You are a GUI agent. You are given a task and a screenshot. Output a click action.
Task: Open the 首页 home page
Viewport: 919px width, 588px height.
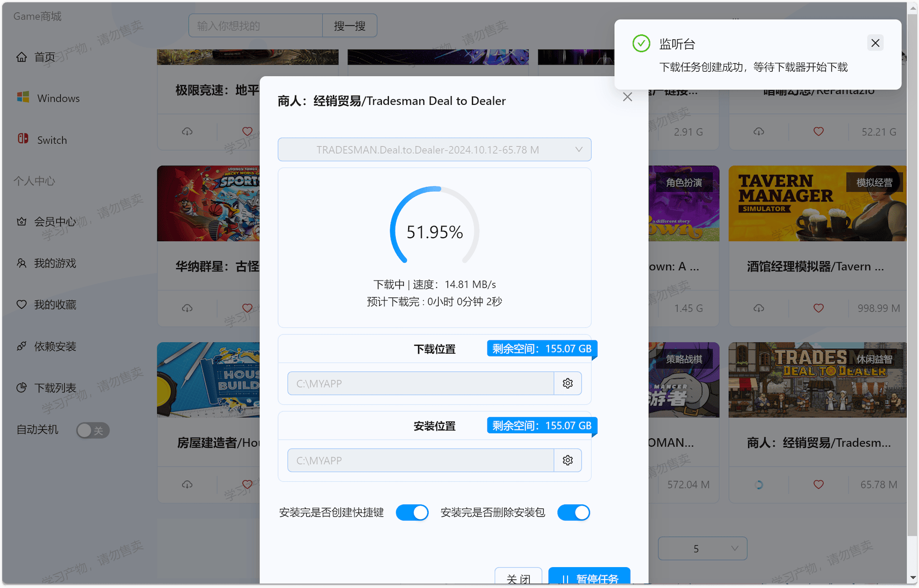(45, 57)
